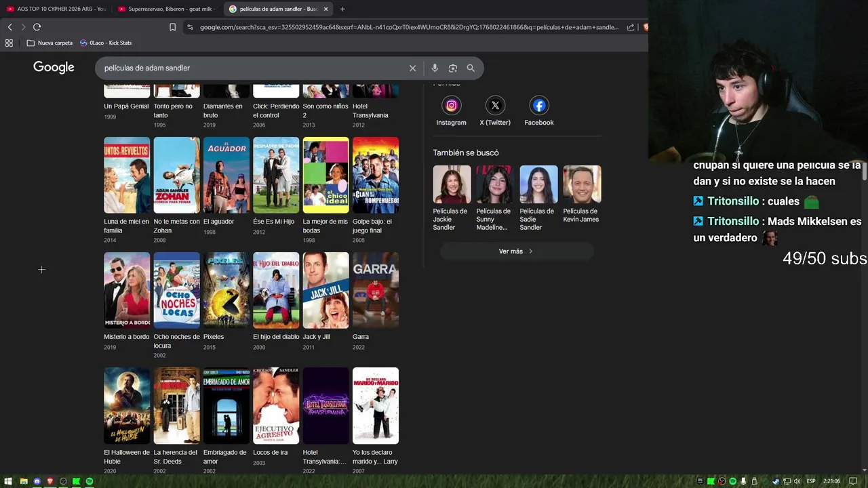Image resolution: width=868 pixels, height=488 pixels.
Task: Open Películas de Jackie Sandler suggestion
Action: point(452,198)
